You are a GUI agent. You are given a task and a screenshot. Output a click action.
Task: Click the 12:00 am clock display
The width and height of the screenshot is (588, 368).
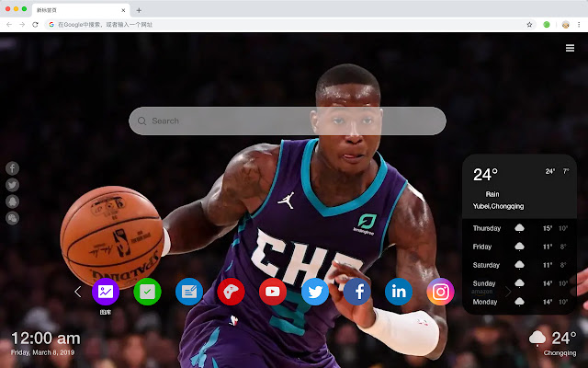tap(46, 339)
